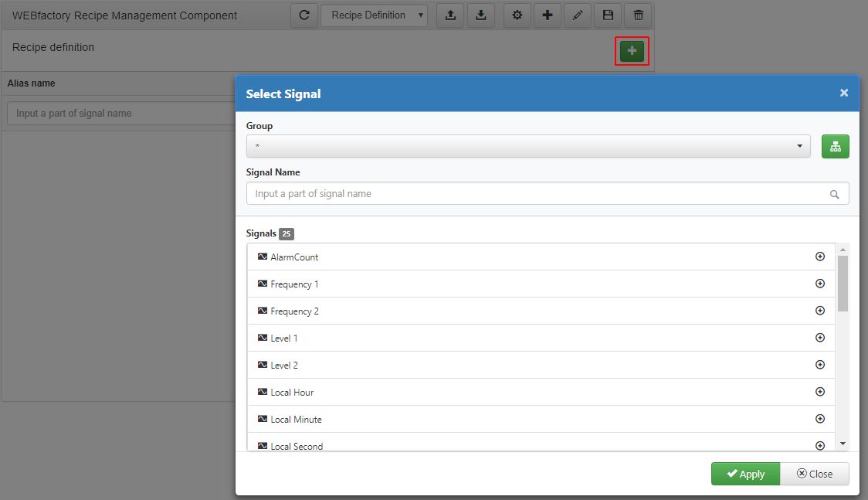Open settings with the gear icon
This screenshot has height=500, width=868.
tap(517, 15)
